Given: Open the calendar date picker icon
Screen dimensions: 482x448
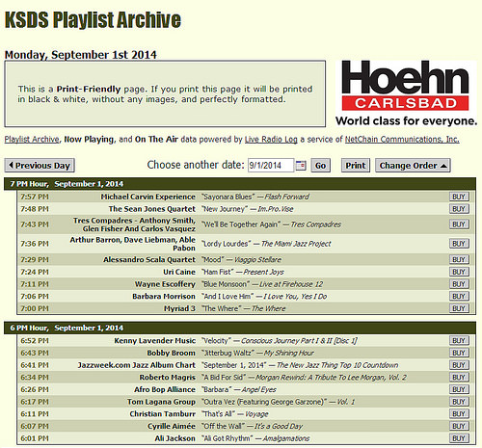Looking at the screenshot, I should 301,166.
